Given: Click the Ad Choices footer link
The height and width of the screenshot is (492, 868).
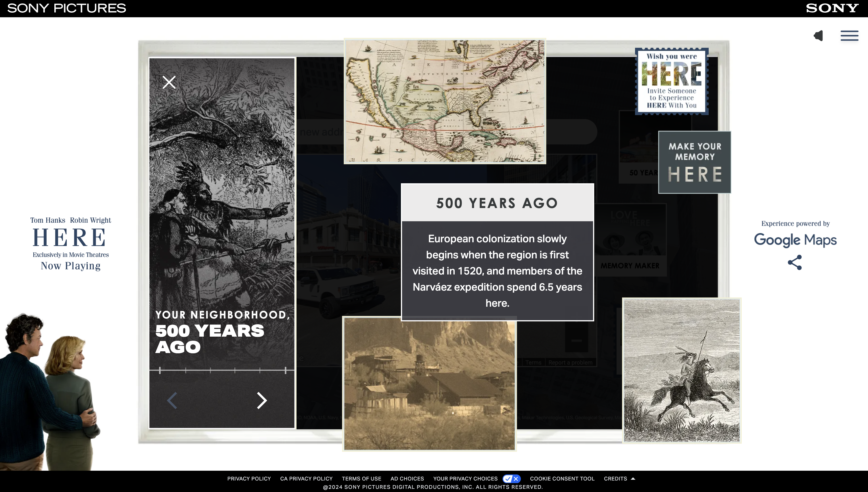Looking at the screenshot, I should coord(407,478).
